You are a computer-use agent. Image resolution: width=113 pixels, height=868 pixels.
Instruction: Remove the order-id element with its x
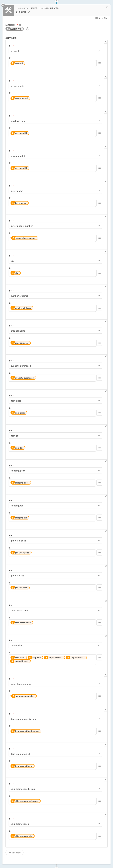pos(106,42)
